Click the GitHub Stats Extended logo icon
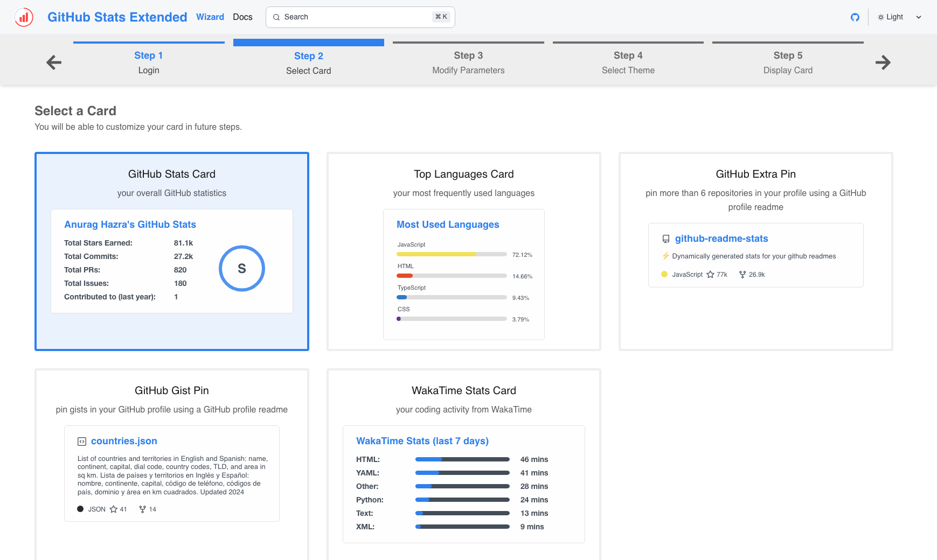The height and width of the screenshot is (560, 937). pyautogui.click(x=24, y=17)
